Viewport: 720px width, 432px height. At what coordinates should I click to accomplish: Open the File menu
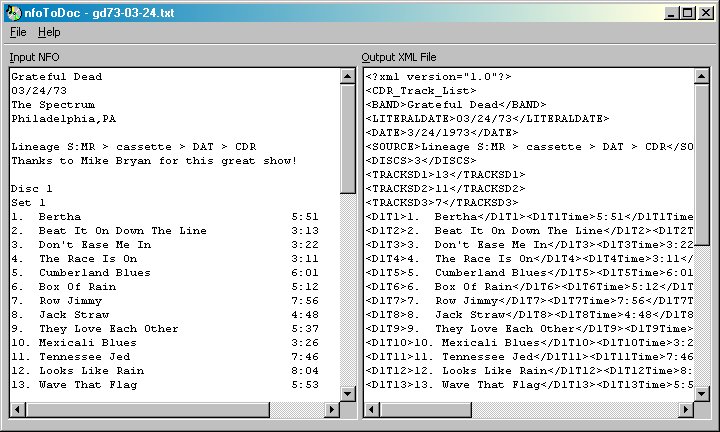point(18,32)
